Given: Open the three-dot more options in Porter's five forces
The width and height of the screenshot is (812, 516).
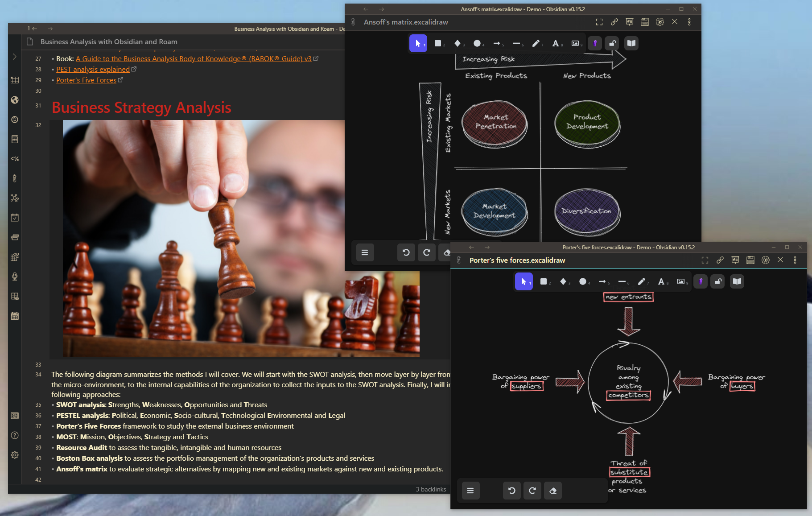Looking at the screenshot, I should (795, 260).
